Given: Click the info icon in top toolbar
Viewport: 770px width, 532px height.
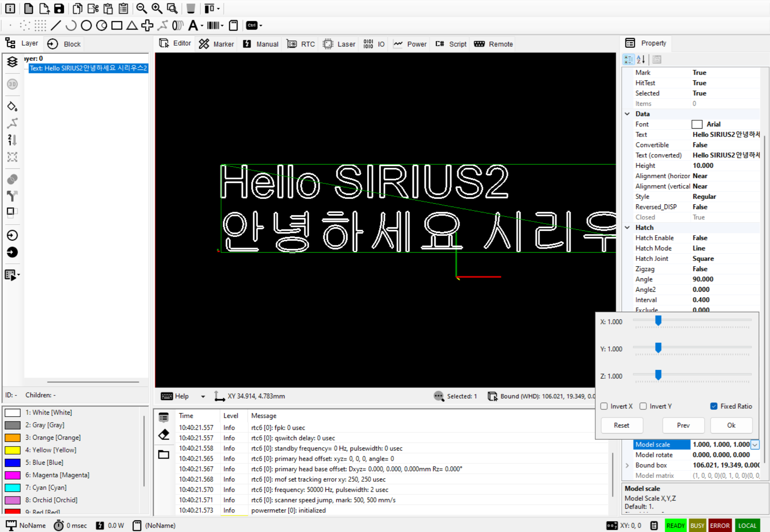Looking at the screenshot, I should (x=10, y=8).
